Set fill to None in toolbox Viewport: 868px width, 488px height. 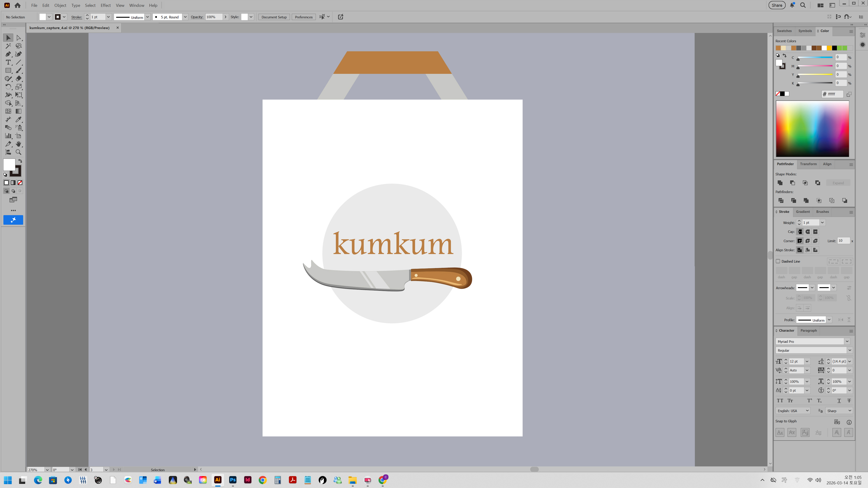point(20,183)
